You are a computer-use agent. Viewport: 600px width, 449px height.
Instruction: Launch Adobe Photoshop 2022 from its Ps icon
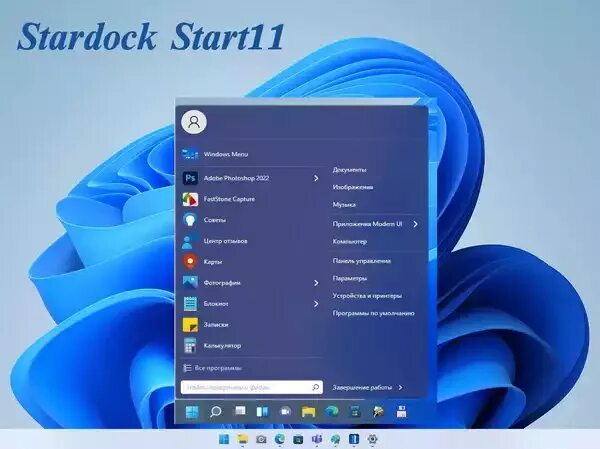click(x=190, y=178)
